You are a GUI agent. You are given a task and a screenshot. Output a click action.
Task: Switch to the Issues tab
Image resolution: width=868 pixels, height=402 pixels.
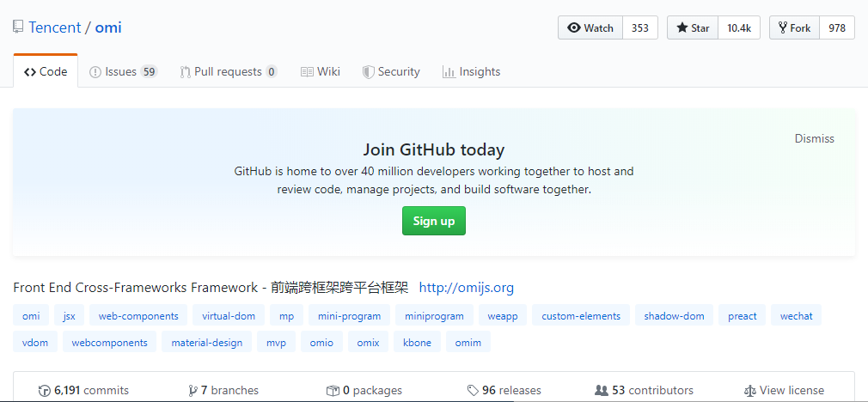[124, 71]
